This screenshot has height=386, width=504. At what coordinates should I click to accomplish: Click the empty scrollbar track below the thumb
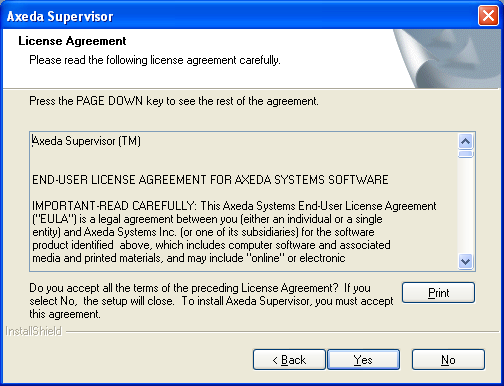point(465,206)
